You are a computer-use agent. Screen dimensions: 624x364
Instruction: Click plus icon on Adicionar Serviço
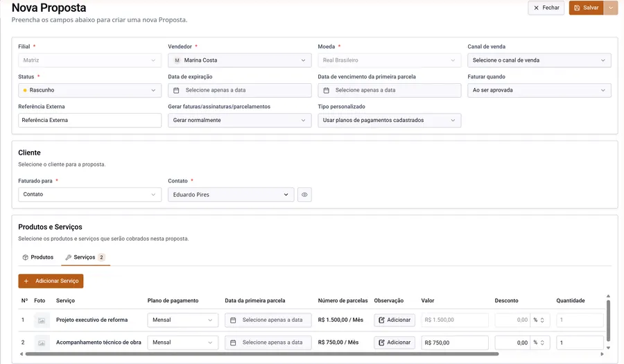click(x=26, y=281)
